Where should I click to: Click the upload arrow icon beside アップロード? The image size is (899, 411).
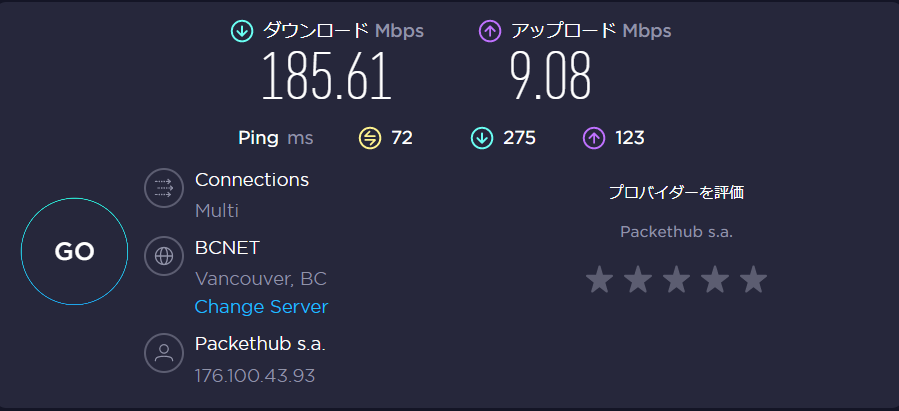[x=490, y=31]
